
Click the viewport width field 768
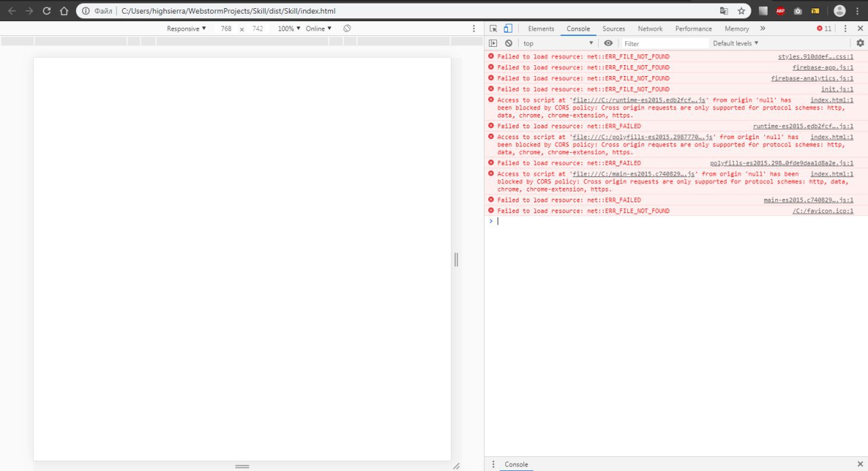226,29
